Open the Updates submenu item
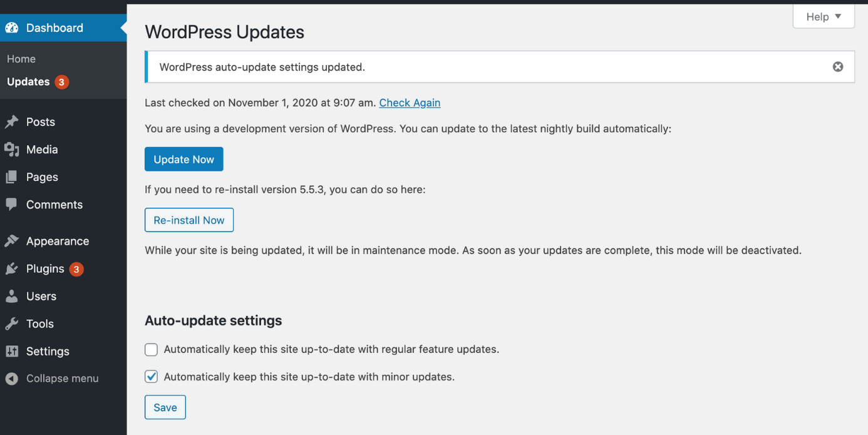 click(28, 82)
